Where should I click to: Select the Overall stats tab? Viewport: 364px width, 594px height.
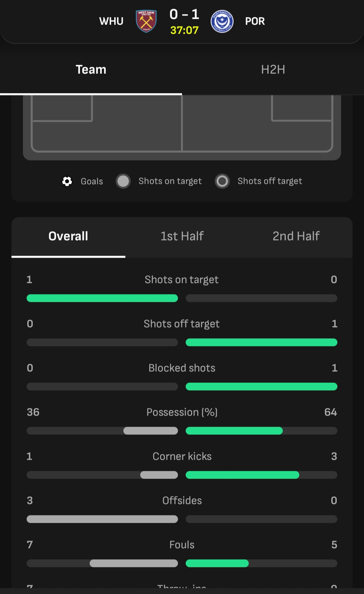click(68, 236)
